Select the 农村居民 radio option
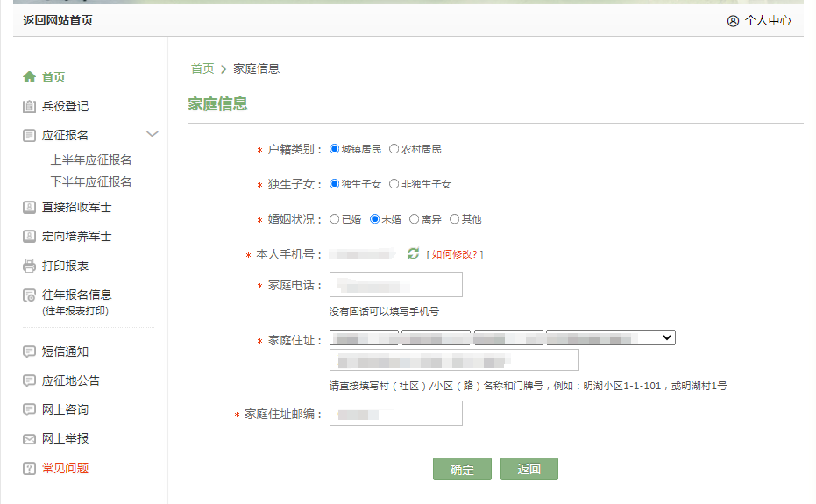This screenshot has height=504, width=816. pos(394,149)
